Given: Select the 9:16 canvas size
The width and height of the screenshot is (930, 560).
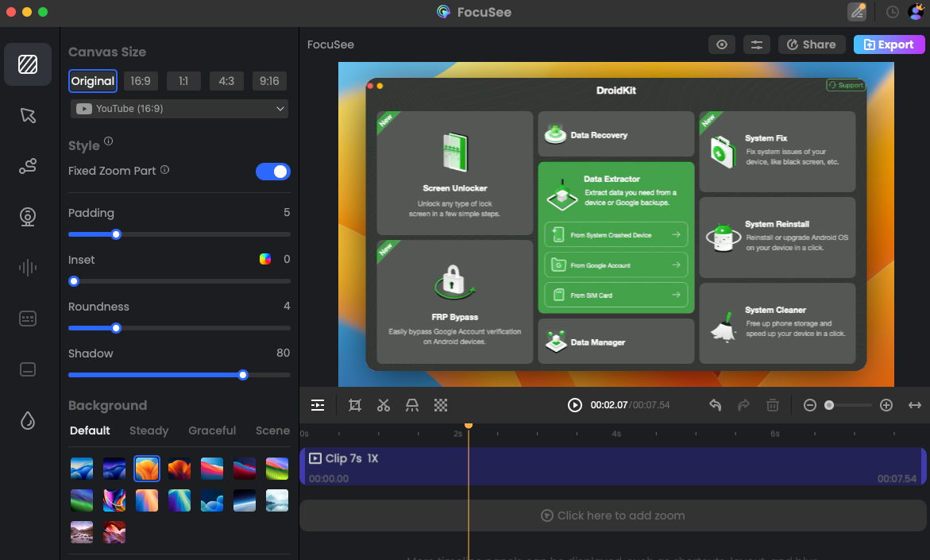Looking at the screenshot, I should (x=269, y=81).
